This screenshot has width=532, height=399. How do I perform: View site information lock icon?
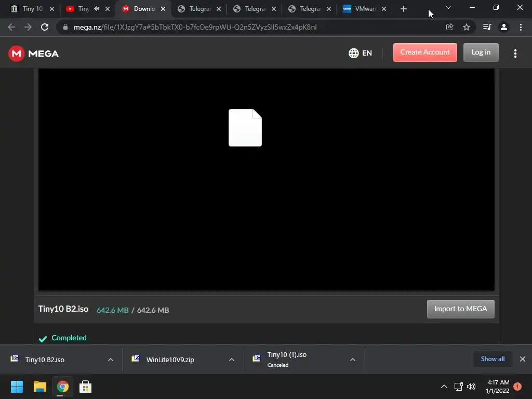[x=65, y=27]
